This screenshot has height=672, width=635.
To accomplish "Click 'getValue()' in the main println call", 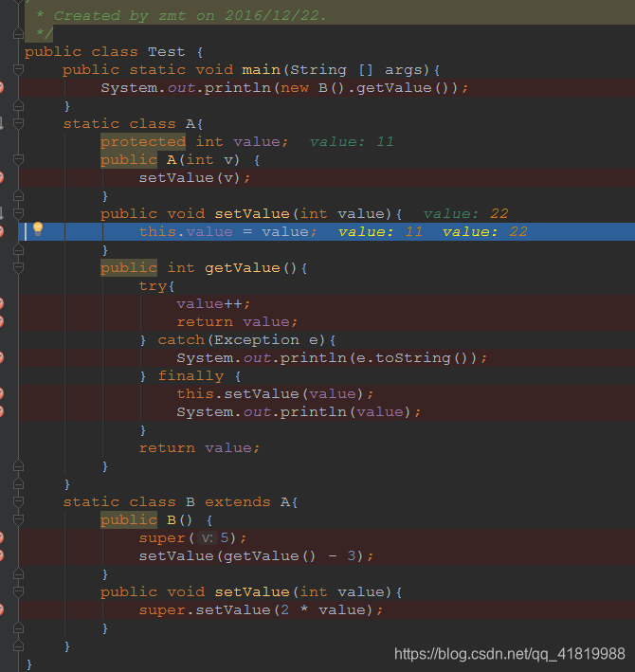I will [403, 88].
